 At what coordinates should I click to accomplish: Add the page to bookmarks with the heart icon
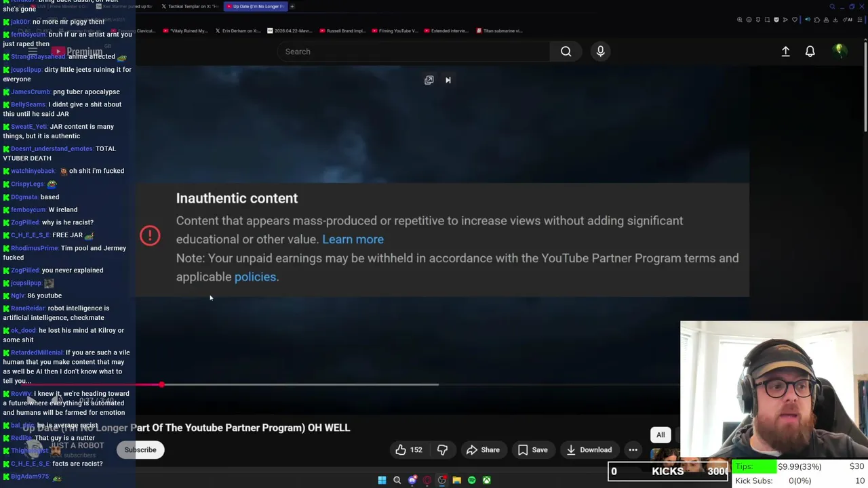click(x=795, y=20)
